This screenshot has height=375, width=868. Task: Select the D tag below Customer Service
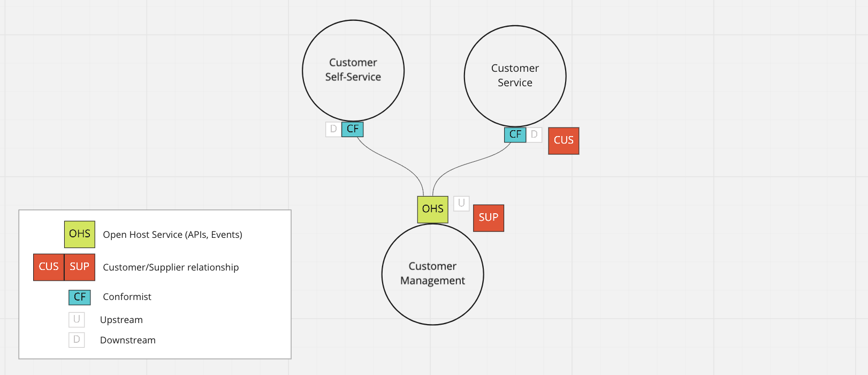click(x=534, y=134)
